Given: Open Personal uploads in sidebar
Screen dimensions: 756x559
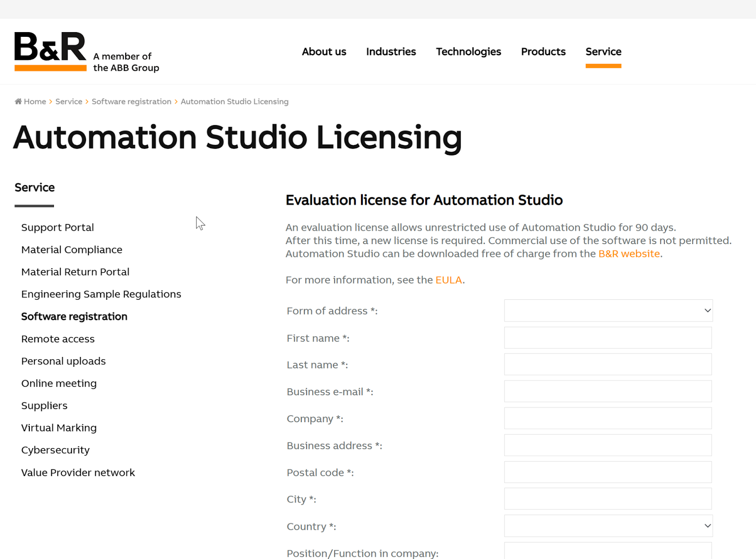Looking at the screenshot, I should [63, 361].
